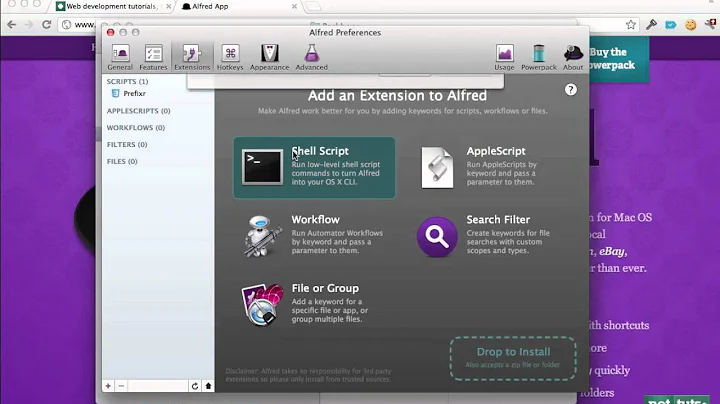Choose the Shell Script extension type
The image size is (720, 404).
coord(314,168)
